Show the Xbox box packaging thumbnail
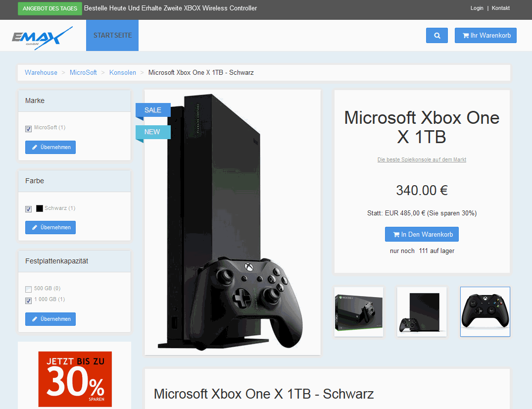The height and width of the screenshot is (409, 532). 359,311
